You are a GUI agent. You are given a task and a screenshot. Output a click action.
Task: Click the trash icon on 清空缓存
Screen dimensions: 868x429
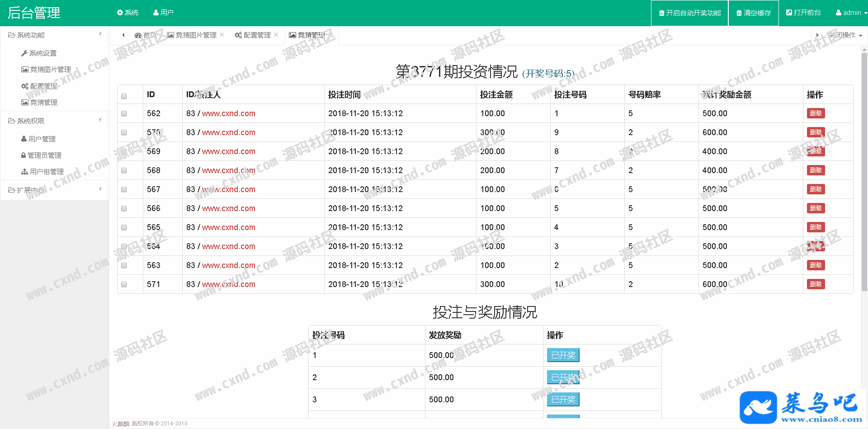point(739,13)
